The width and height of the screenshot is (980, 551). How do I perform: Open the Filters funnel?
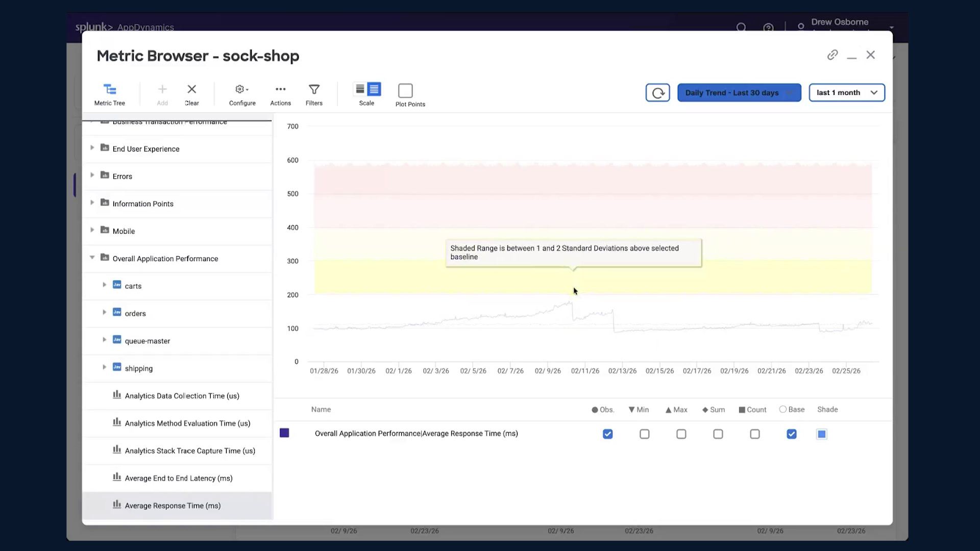tap(314, 95)
